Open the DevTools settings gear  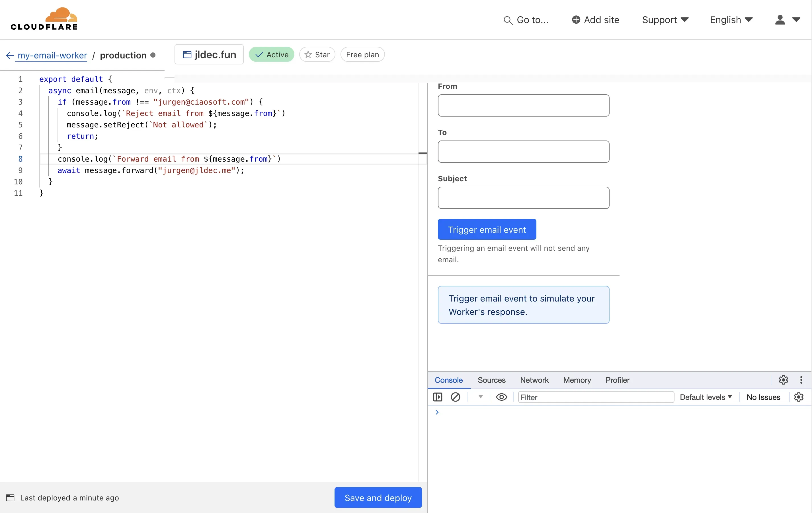coord(783,380)
